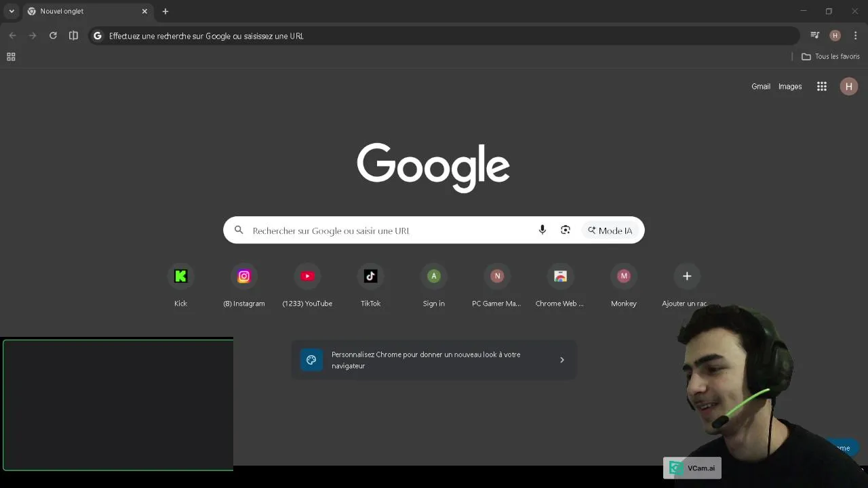The width and height of the screenshot is (868, 488).
Task: Click the Google icon in address bar
Action: [98, 35]
